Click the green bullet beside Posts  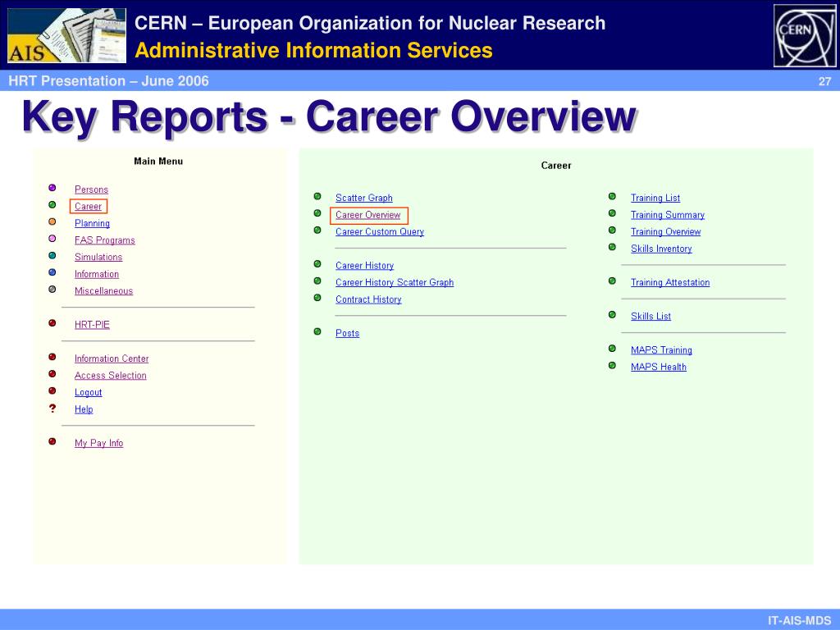317,331
